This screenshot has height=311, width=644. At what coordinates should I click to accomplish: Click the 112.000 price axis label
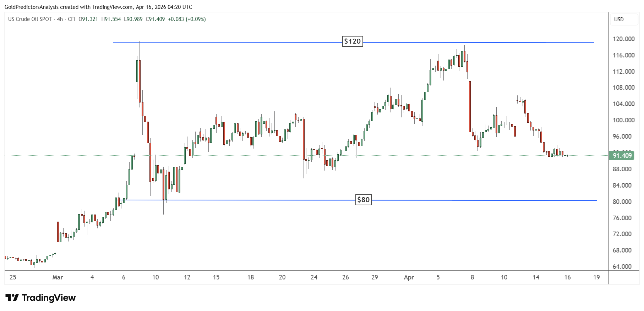(x=623, y=72)
